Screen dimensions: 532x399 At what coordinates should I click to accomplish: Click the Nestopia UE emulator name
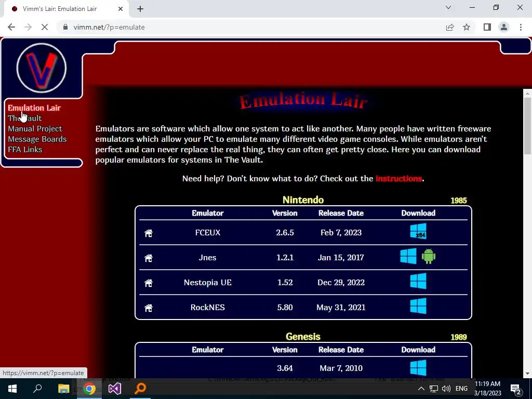tap(208, 283)
